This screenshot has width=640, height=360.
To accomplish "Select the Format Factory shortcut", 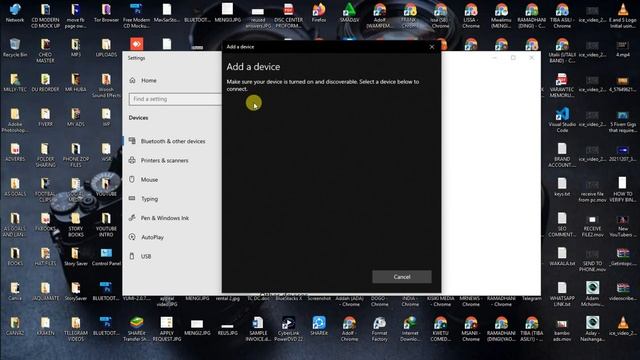I will pos(380,329).
